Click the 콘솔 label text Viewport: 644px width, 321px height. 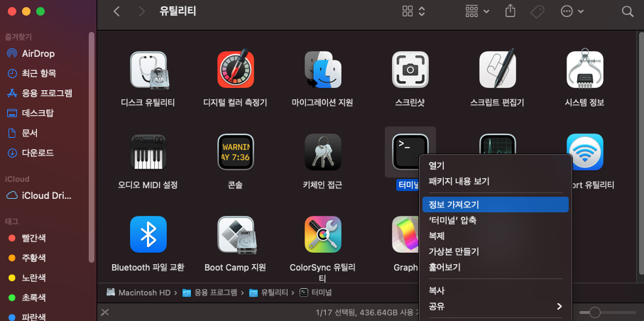tap(235, 185)
